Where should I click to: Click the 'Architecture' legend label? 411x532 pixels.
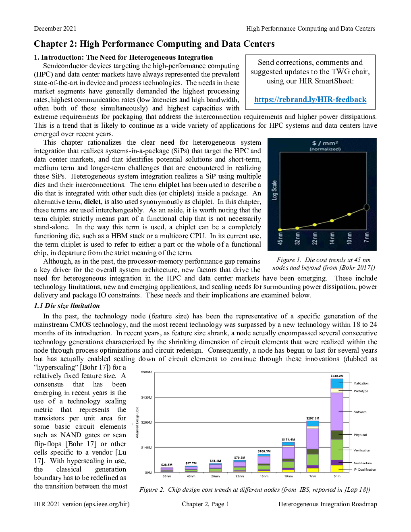click(363, 463)
